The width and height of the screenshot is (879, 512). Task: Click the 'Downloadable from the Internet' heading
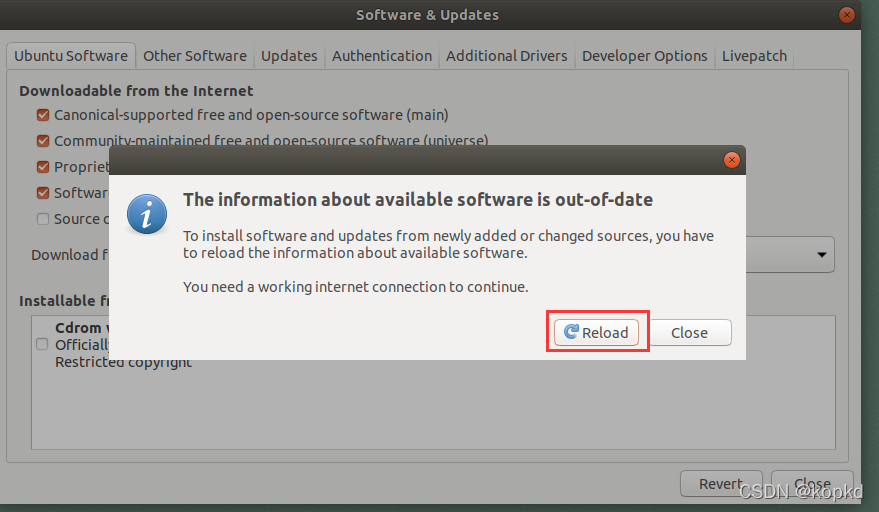(x=136, y=91)
